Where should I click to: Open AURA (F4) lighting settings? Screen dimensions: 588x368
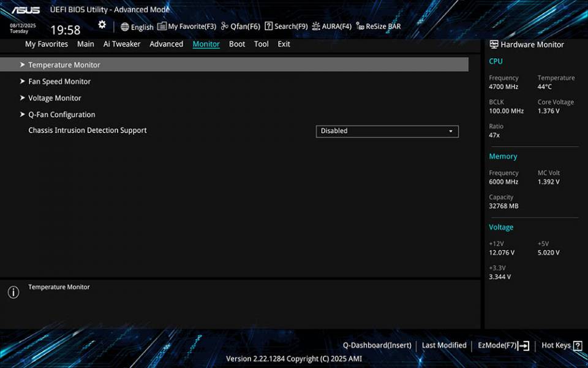[x=333, y=26]
